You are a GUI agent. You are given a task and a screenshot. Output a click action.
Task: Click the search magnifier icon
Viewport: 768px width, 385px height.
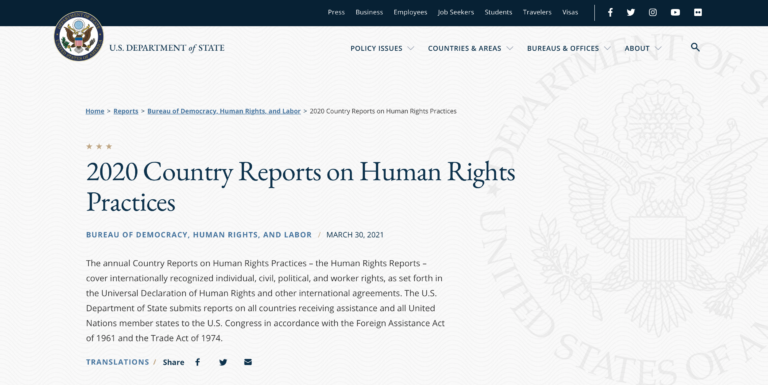pyautogui.click(x=695, y=47)
